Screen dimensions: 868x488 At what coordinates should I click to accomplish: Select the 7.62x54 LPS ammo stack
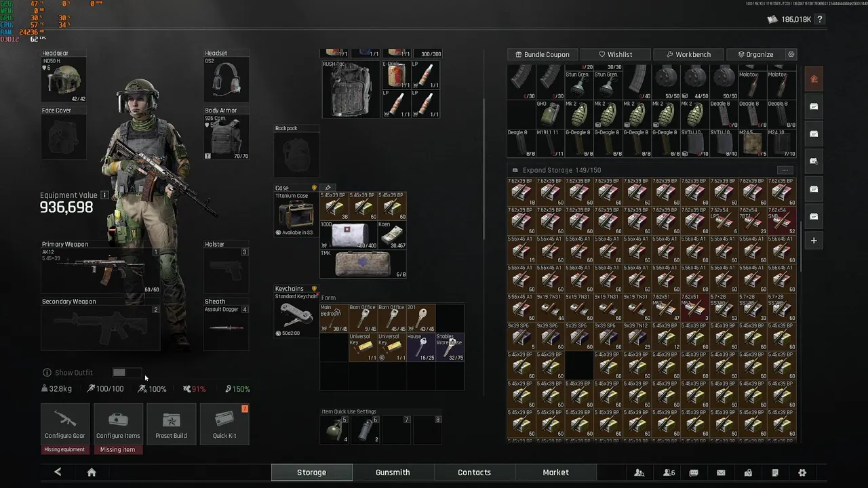(723, 221)
